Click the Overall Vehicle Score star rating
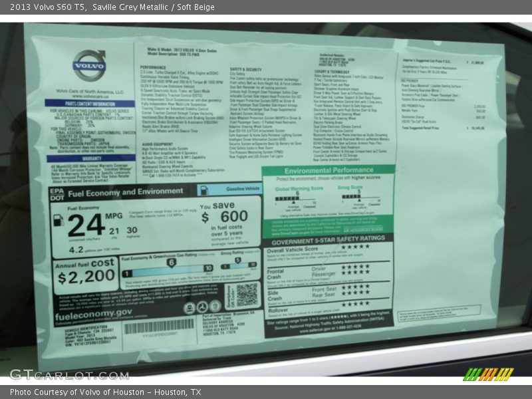This screenshot has height=399, width=532. coord(355,247)
